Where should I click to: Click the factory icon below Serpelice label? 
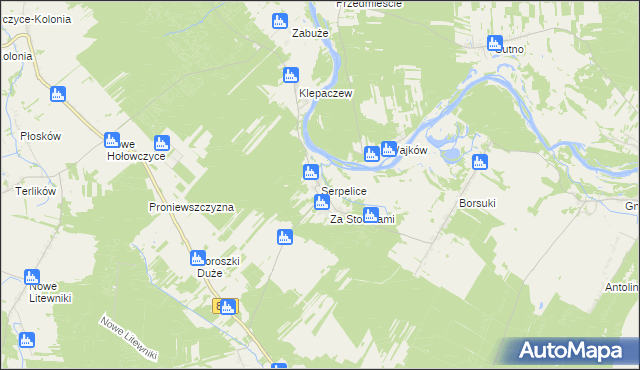click(x=322, y=202)
